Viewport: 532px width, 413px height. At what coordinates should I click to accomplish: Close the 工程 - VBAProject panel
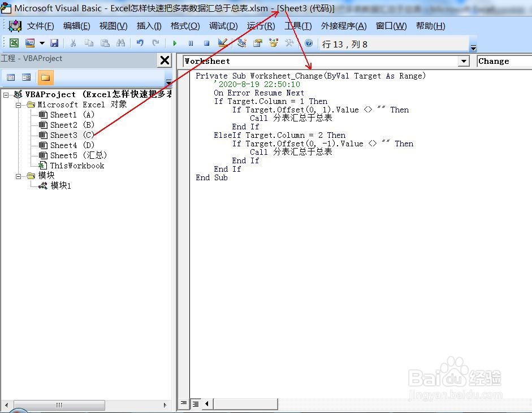tap(165, 60)
